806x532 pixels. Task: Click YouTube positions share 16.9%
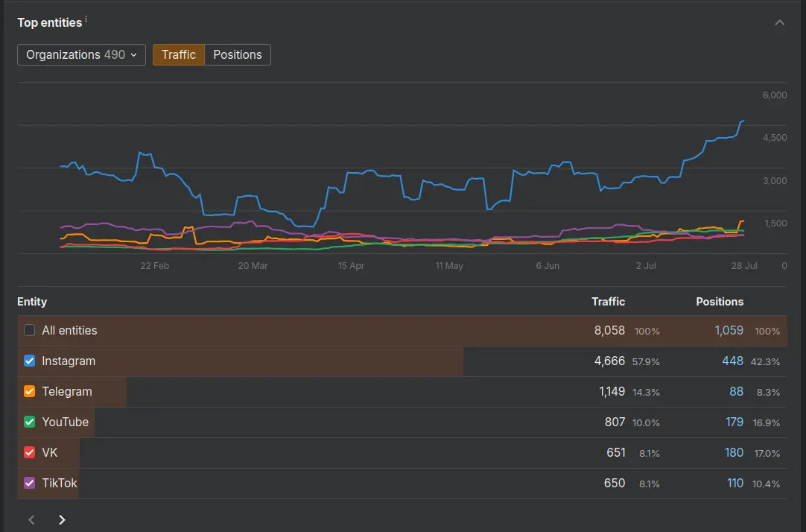(767, 423)
